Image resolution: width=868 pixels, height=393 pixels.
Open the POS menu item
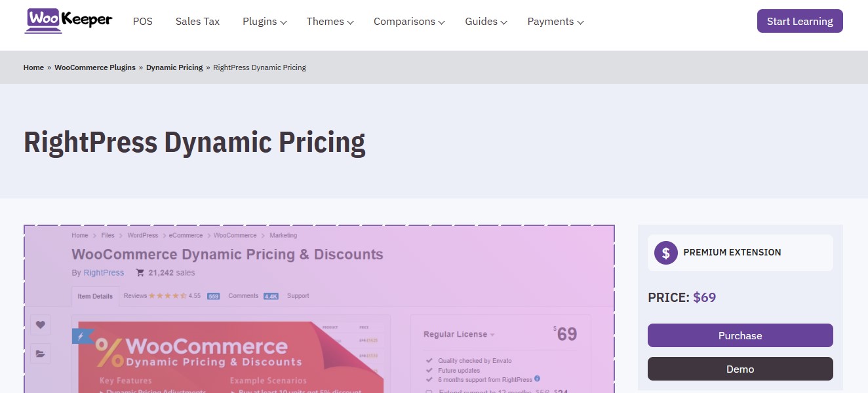(142, 21)
